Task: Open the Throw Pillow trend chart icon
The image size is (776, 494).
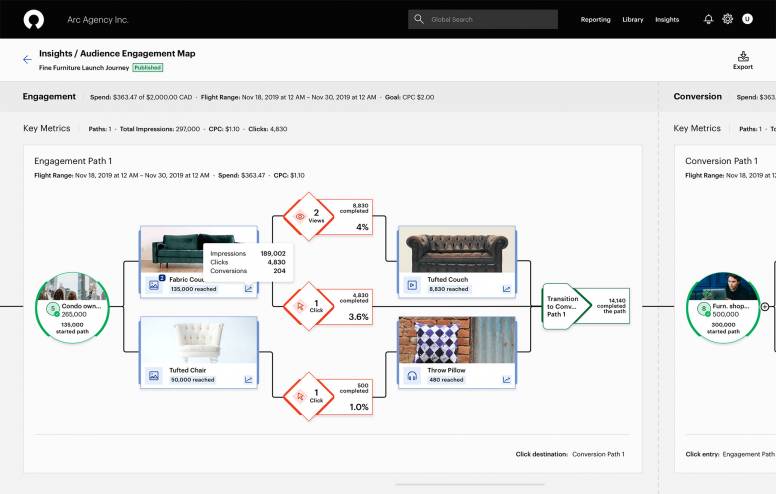Action: coord(506,377)
